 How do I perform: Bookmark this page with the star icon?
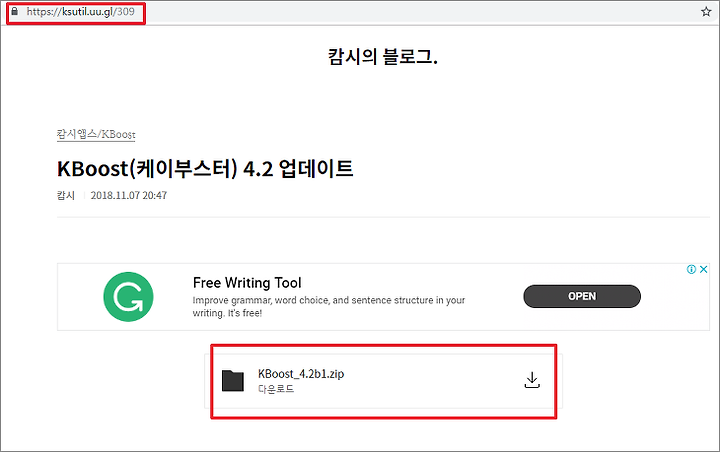pyautogui.click(x=706, y=12)
